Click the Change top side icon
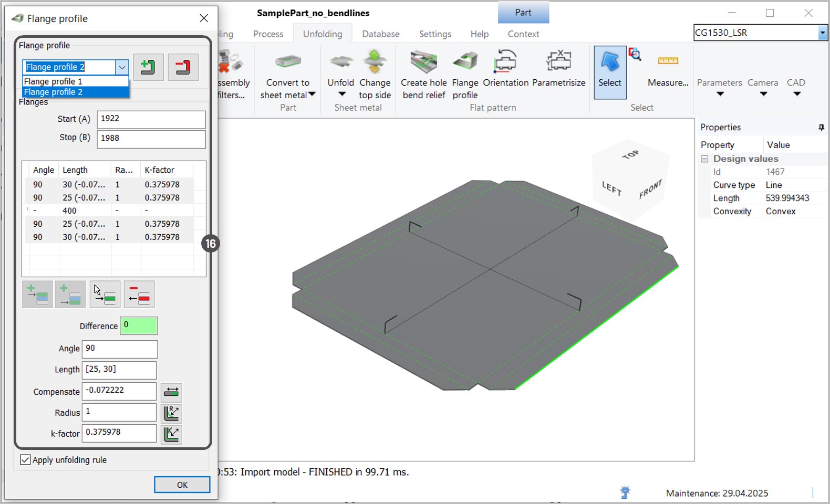 375,62
